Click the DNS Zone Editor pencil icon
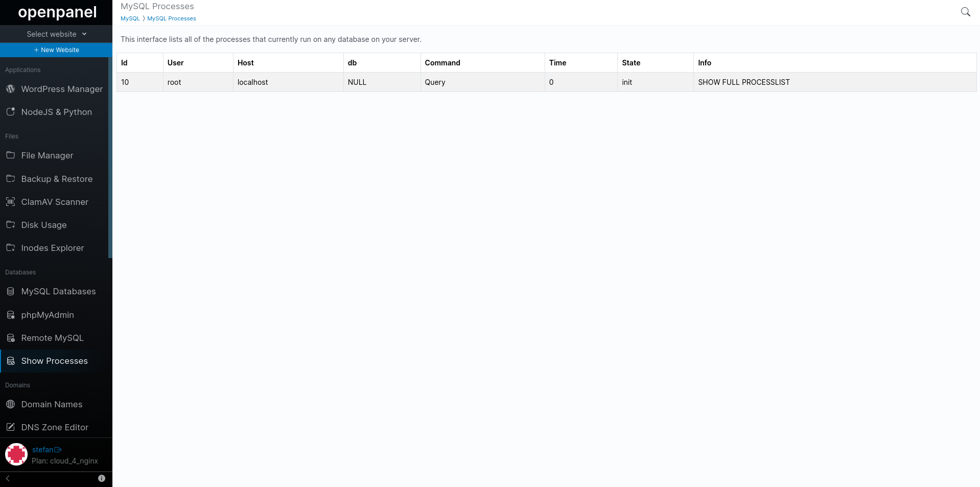The width and height of the screenshot is (980, 487). pyautogui.click(x=10, y=427)
